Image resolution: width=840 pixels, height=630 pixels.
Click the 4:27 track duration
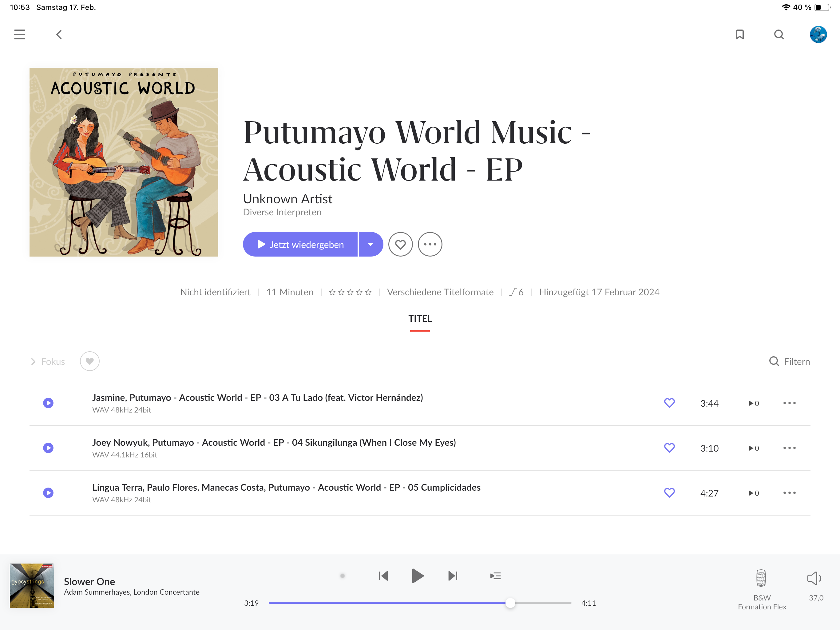(709, 493)
